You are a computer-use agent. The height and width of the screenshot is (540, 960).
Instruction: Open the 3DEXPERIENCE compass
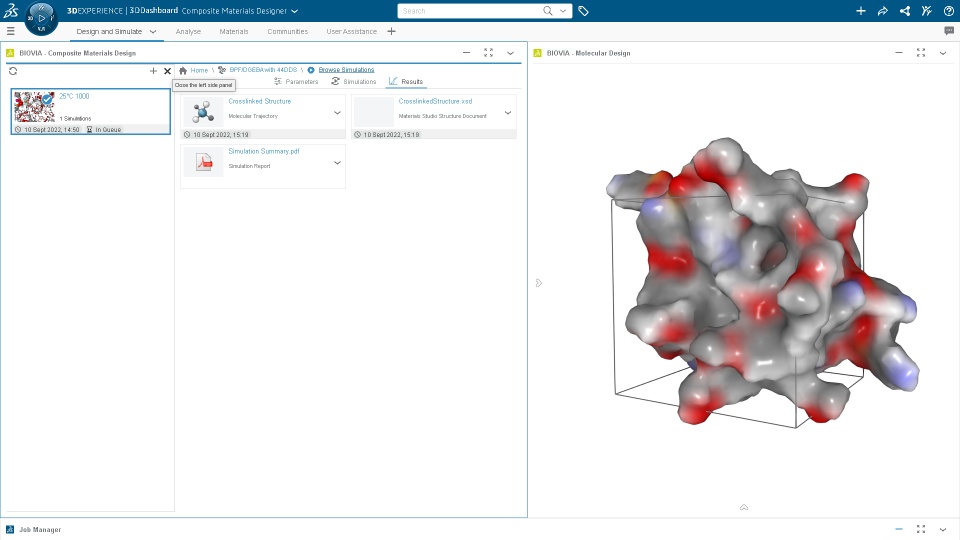tap(42, 18)
